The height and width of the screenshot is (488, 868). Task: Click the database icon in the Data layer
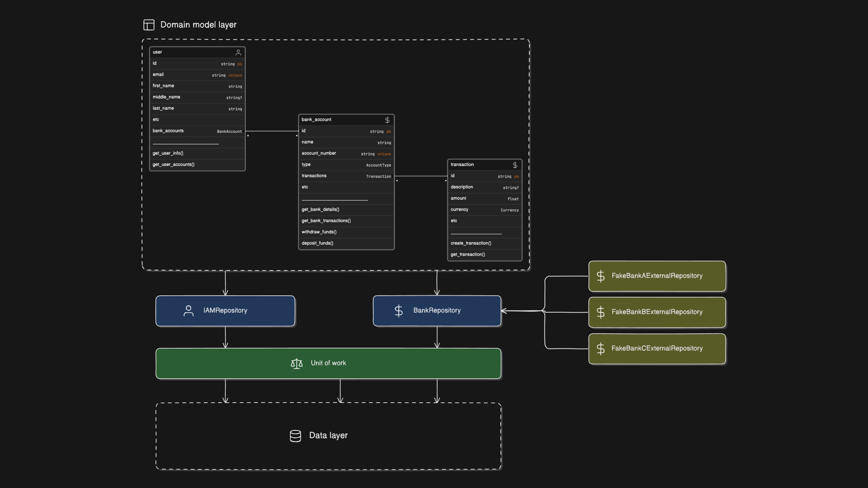click(295, 435)
